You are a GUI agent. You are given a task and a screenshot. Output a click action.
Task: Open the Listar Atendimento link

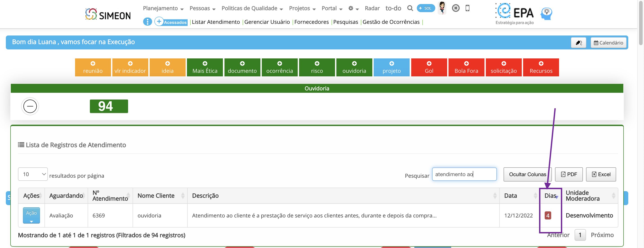pos(215,22)
